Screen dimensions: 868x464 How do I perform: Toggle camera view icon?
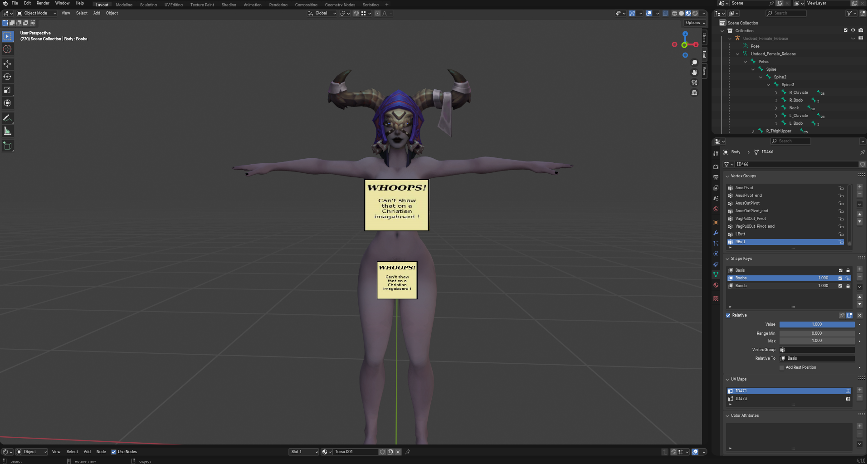694,83
